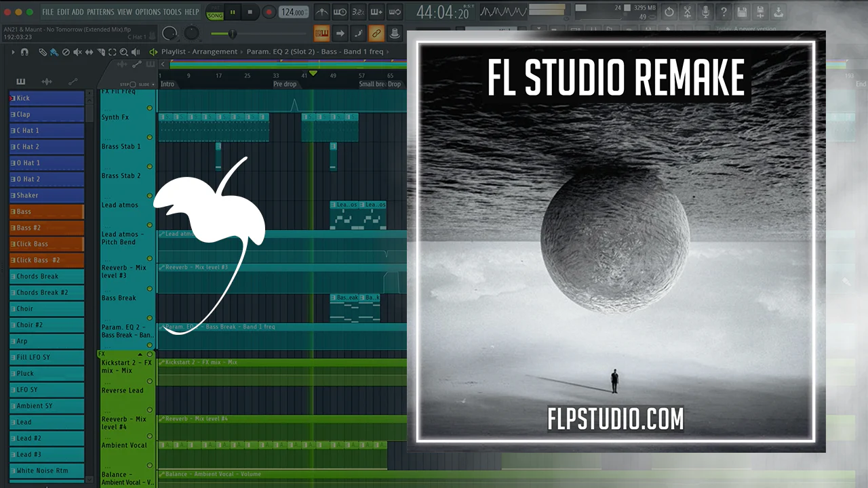Open the HELP menu

point(192,12)
